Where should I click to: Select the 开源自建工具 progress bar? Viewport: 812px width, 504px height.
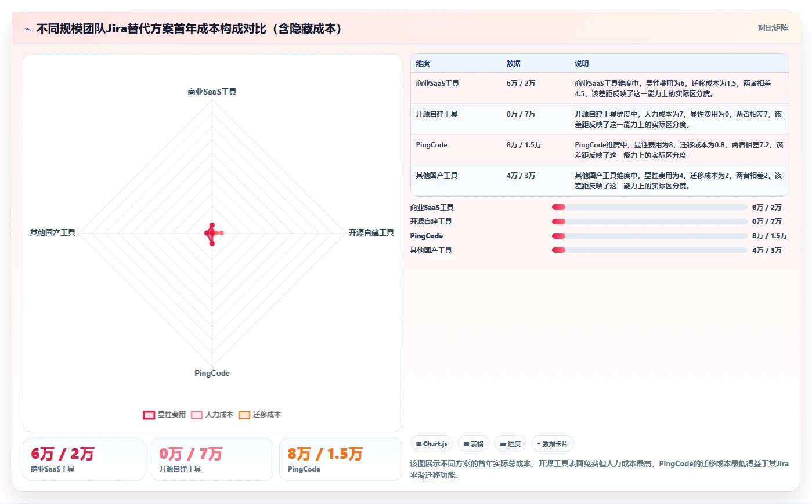point(649,222)
